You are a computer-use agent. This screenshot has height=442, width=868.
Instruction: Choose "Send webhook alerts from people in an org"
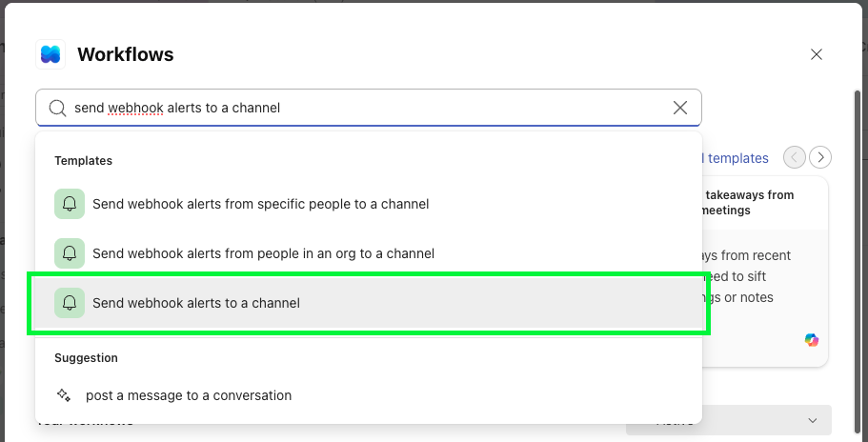(x=263, y=253)
